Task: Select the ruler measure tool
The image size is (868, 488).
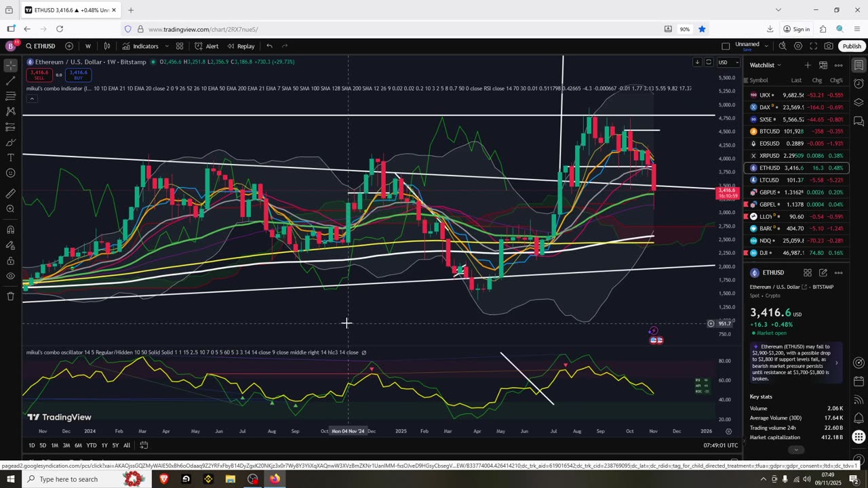Action: 10,193
